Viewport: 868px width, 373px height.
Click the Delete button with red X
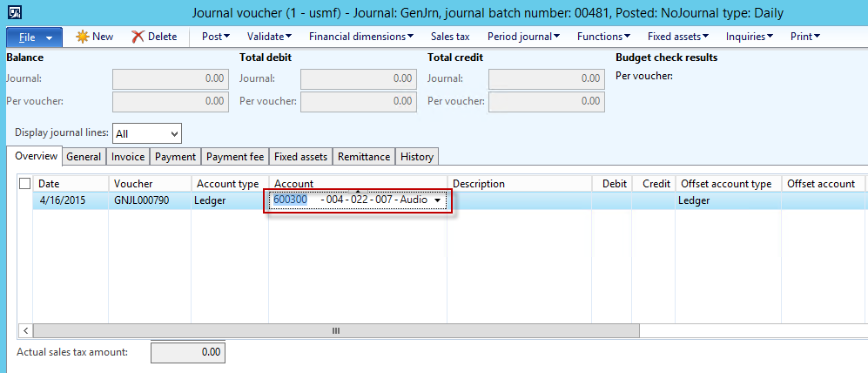(x=154, y=37)
